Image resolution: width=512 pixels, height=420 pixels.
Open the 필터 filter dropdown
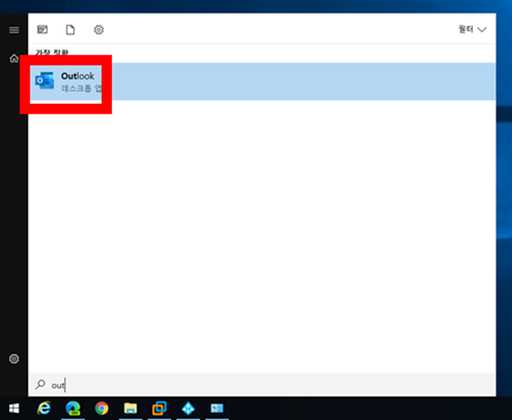click(472, 30)
